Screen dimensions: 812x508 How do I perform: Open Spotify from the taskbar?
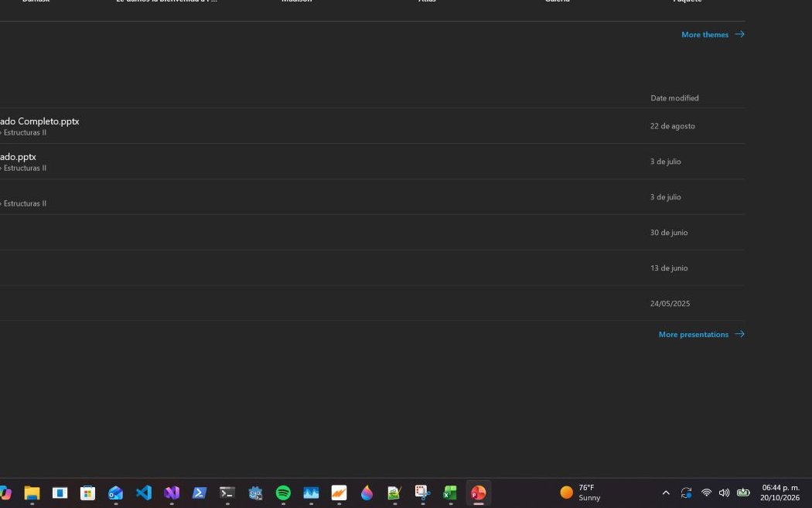(x=283, y=493)
